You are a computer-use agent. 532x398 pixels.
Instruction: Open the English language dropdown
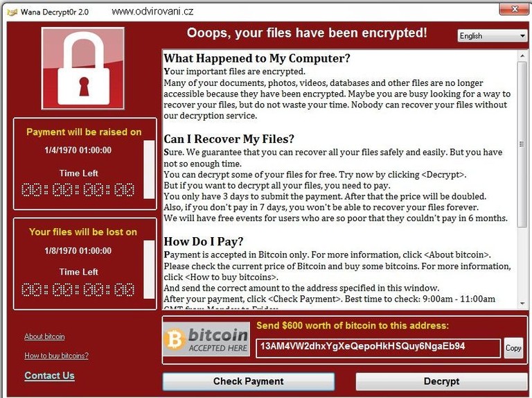pos(493,35)
